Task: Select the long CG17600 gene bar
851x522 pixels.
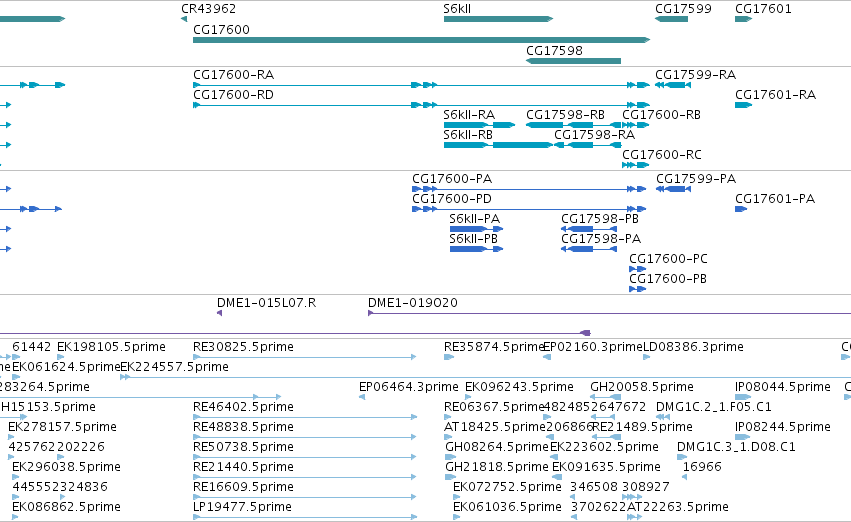Action: [421, 40]
